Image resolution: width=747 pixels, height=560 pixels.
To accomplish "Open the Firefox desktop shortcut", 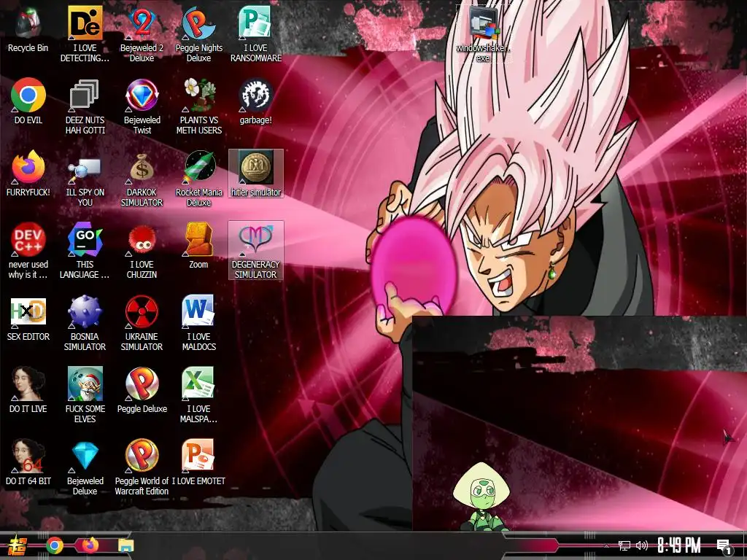I will click(28, 174).
